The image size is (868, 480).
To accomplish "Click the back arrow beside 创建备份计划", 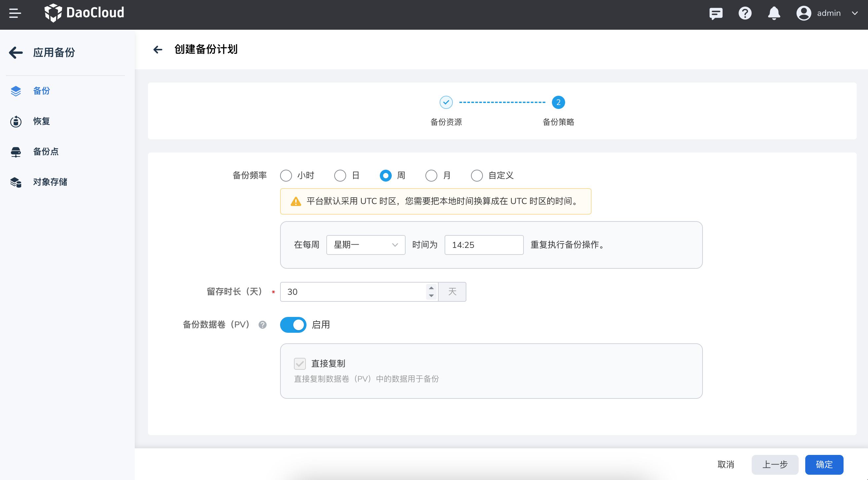I will [x=158, y=50].
